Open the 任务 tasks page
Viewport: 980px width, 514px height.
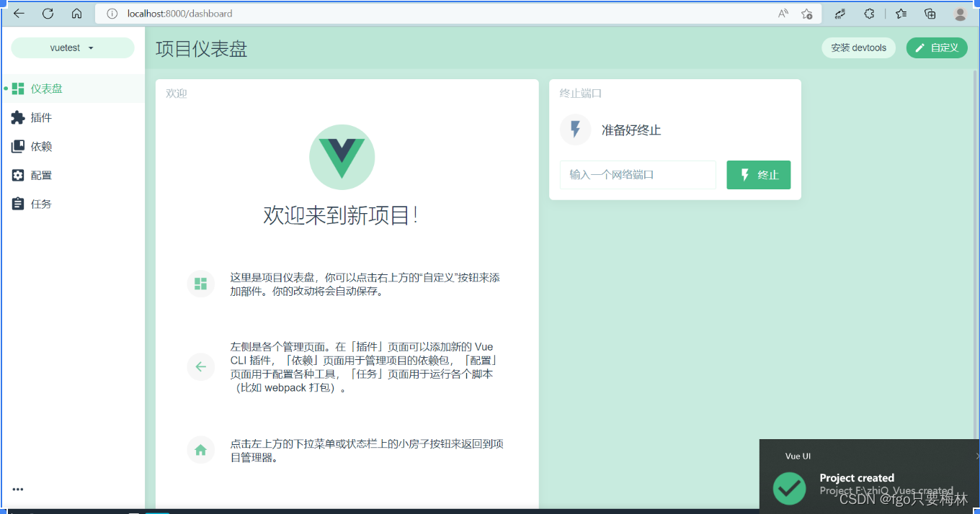[73, 204]
